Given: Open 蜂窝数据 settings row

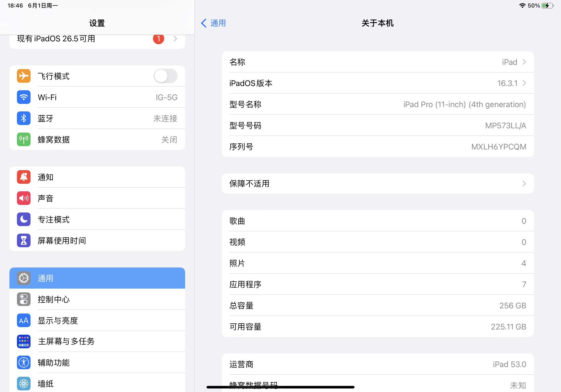Looking at the screenshot, I should 97,140.
